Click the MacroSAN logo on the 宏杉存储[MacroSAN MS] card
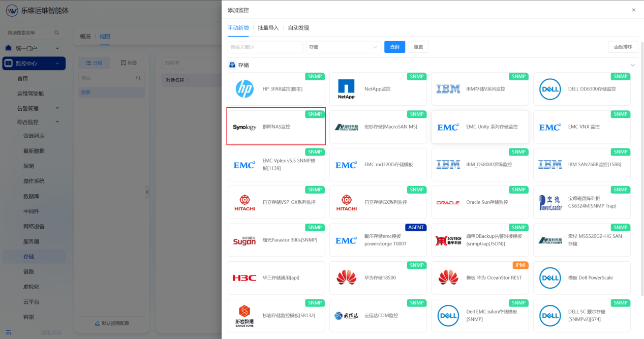This screenshot has width=644, height=339. coord(346,127)
